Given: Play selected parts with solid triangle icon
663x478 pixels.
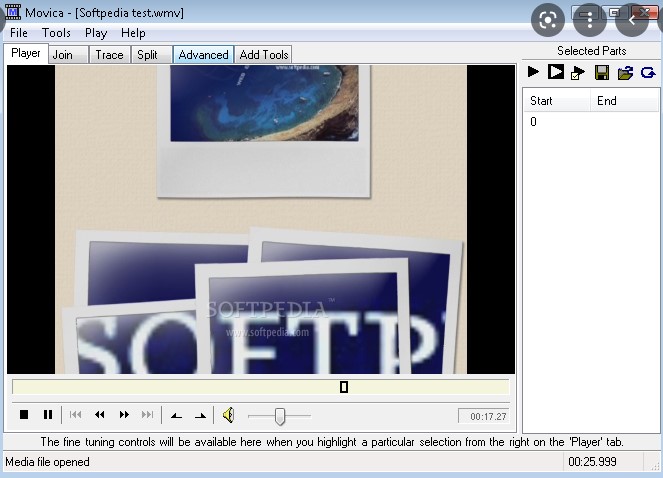Looking at the screenshot, I should (533, 72).
